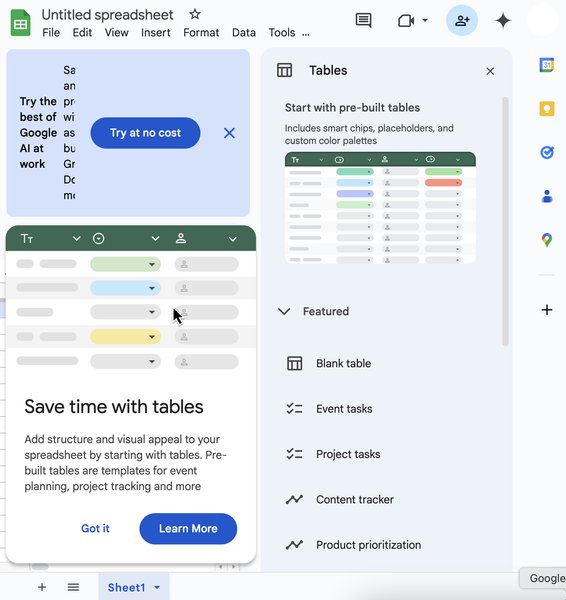Show more menus via ellipsis
The width and height of the screenshot is (566, 600).
pyautogui.click(x=305, y=34)
